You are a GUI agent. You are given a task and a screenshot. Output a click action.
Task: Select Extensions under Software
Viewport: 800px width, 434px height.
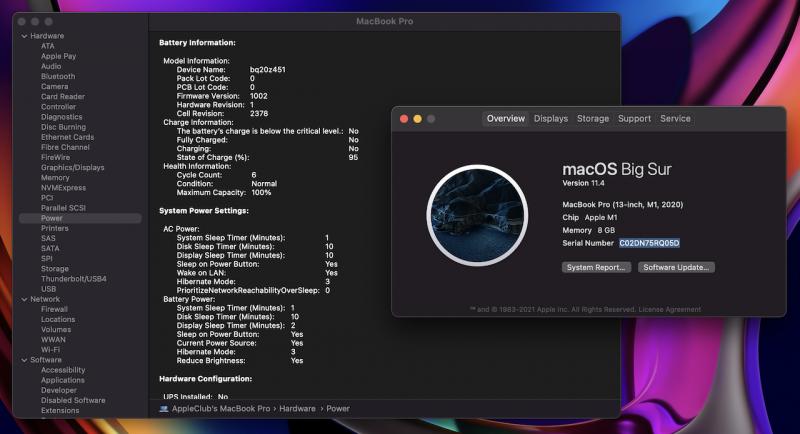coord(60,411)
